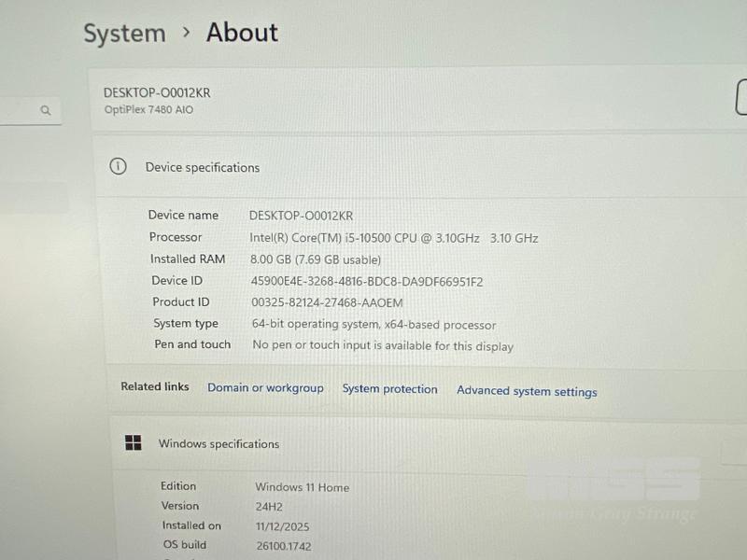Click the System breadcrumb link
This screenshot has width=747, height=560.
pyautogui.click(x=124, y=34)
